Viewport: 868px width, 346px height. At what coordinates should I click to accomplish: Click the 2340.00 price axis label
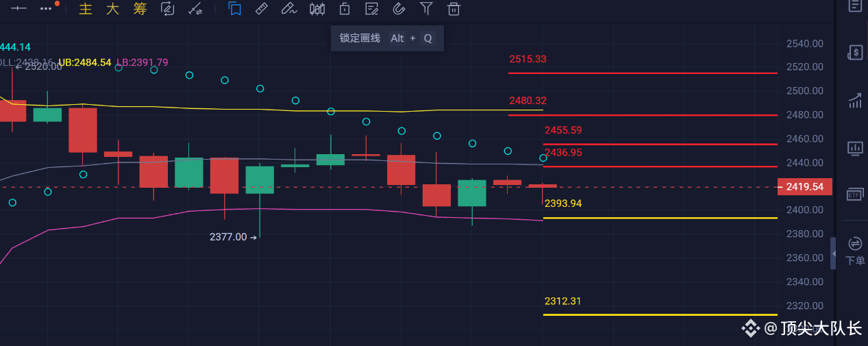[804, 282]
